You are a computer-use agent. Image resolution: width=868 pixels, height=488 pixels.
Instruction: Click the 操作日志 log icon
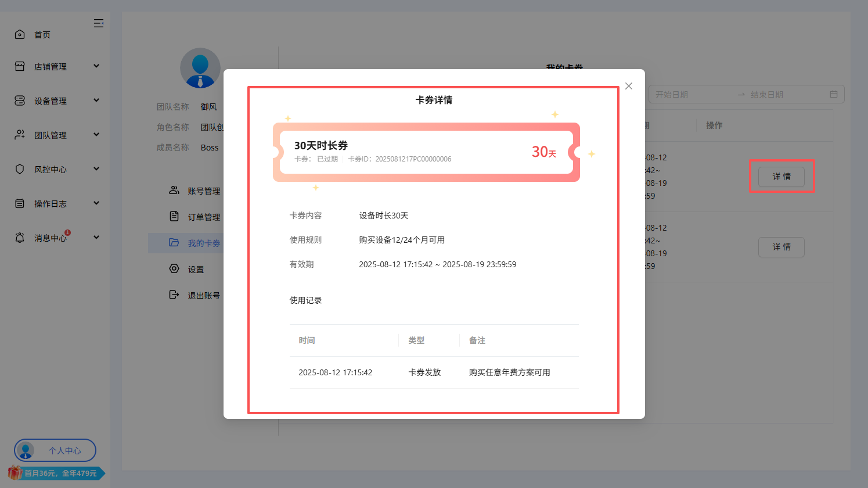[20, 204]
